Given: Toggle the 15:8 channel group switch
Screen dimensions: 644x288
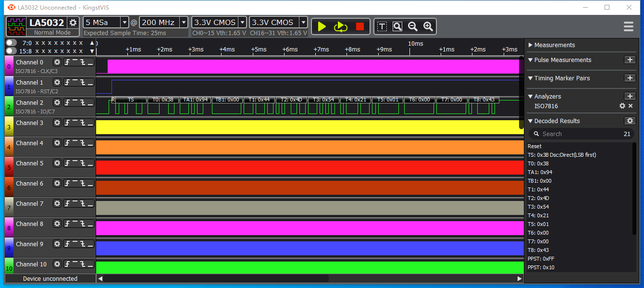Looking at the screenshot, I should [12, 50].
